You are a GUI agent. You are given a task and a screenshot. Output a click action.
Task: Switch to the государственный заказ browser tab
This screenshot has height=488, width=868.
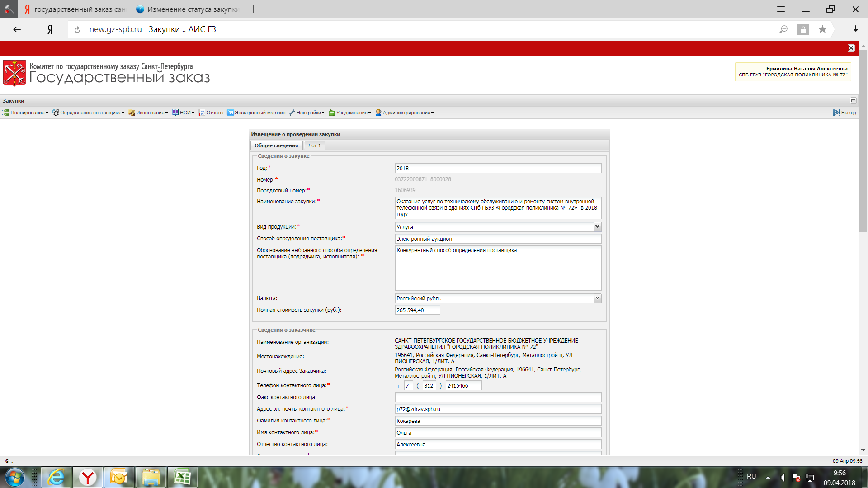(75, 9)
